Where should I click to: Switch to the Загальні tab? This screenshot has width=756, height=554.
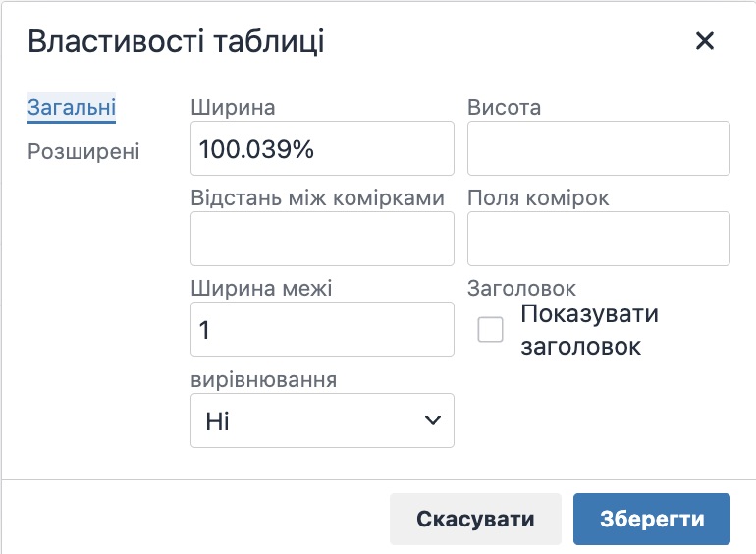click(x=72, y=107)
